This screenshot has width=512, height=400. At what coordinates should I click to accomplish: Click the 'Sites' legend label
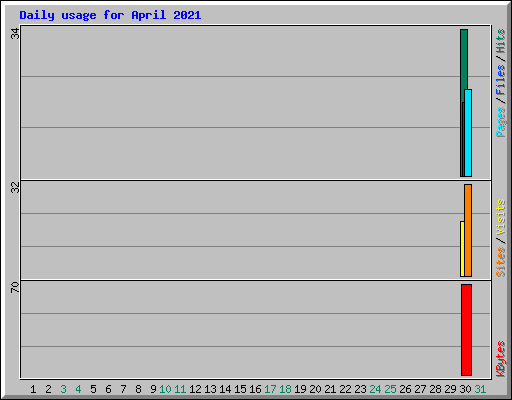coord(500,262)
